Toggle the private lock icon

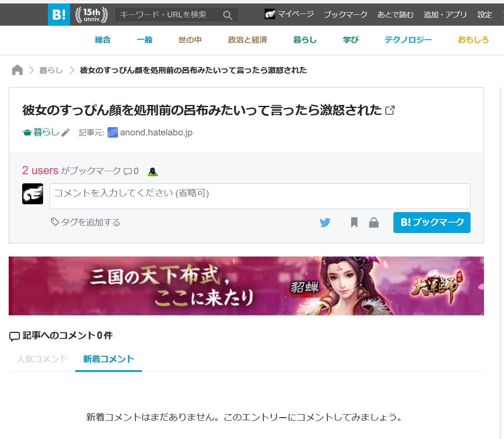(374, 222)
